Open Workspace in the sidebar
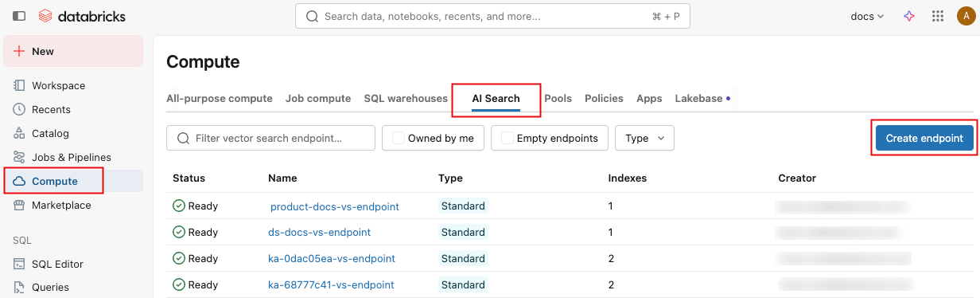Viewport: 980px width, 298px height. pos(73,85)
